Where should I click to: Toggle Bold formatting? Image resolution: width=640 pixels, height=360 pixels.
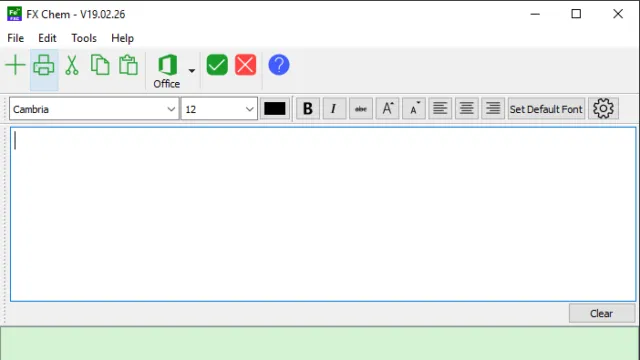(x=308, y=109)
